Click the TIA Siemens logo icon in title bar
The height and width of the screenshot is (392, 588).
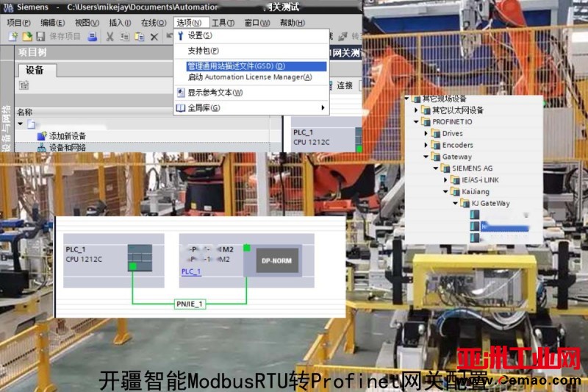pyautogui.click(x=7, y=7)
